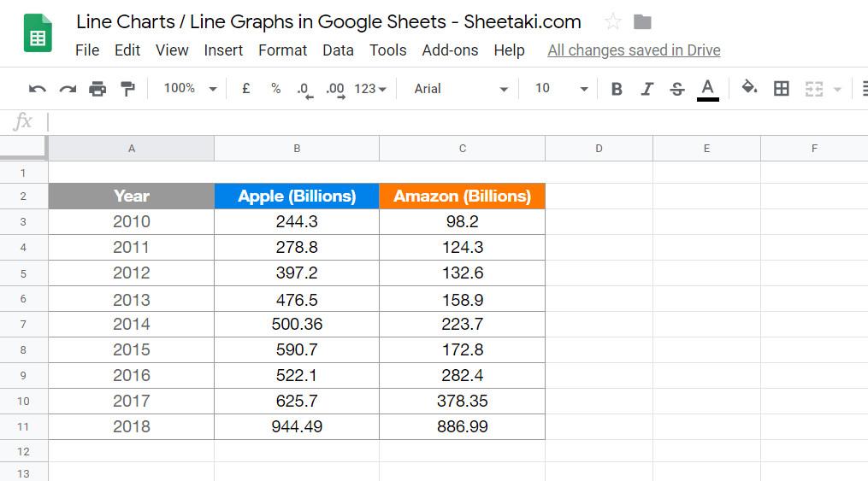Open the 123 more formats dropdown
Screen dimensions: 868x481
tap(370, 89)
